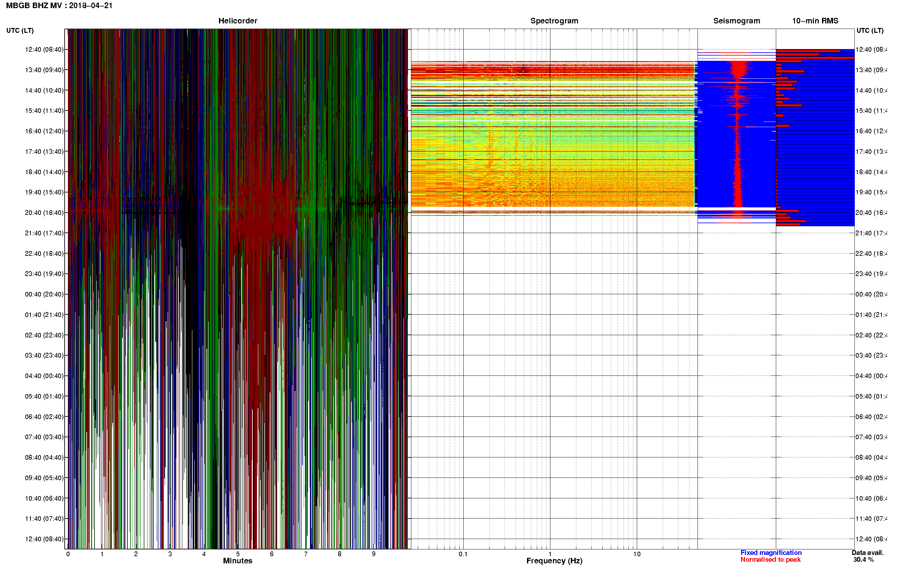Select the '10-min RMS' panel heading
Viewport: 924px width, 578px height.
coord(815,21)
